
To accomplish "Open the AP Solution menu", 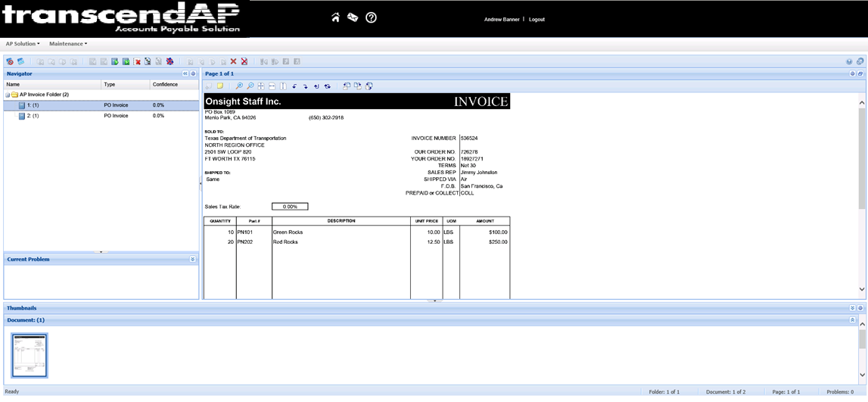I will 23,43.
